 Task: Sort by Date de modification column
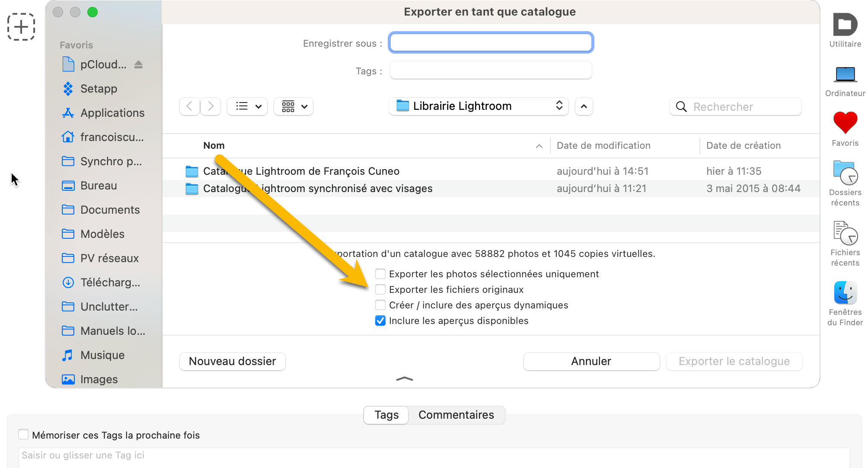(603, 146)
